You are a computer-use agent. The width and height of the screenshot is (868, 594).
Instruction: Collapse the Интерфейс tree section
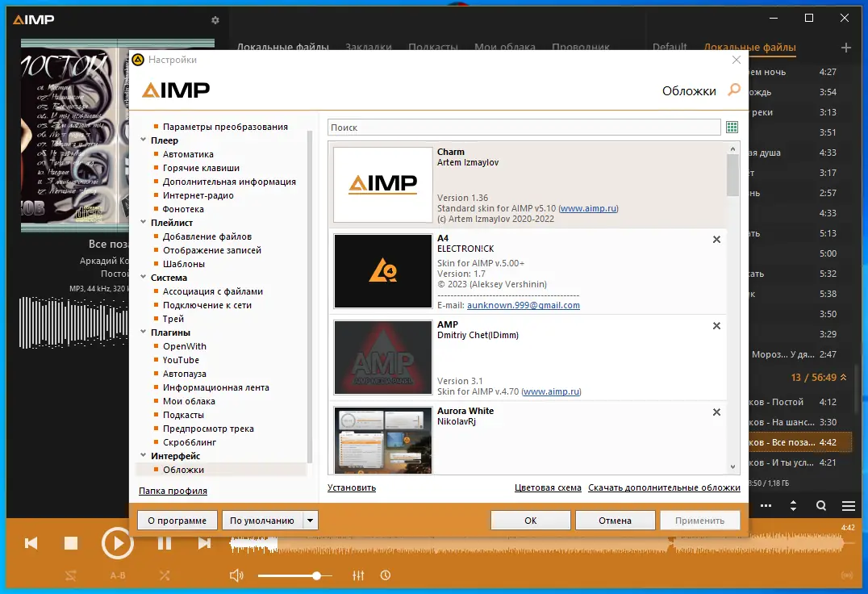coord(144,455)
